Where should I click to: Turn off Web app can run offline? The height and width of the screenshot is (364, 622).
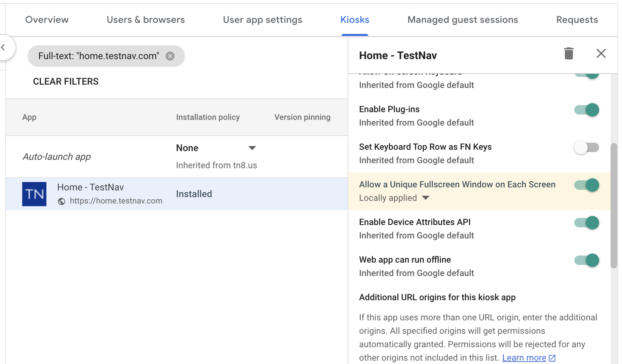pos(586,260)
